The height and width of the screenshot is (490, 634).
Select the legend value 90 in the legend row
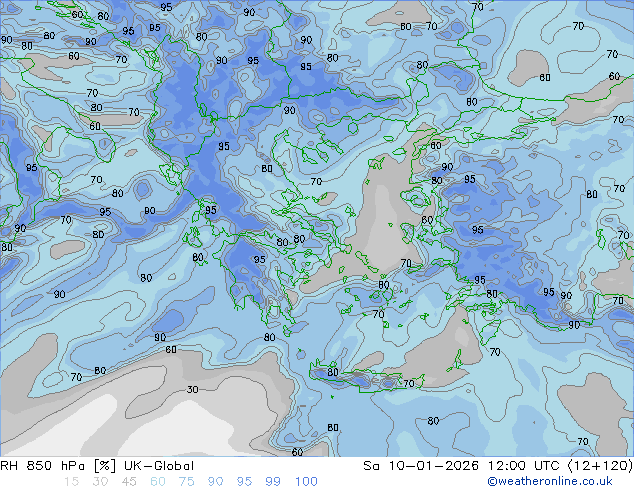[x=215, y=482]
